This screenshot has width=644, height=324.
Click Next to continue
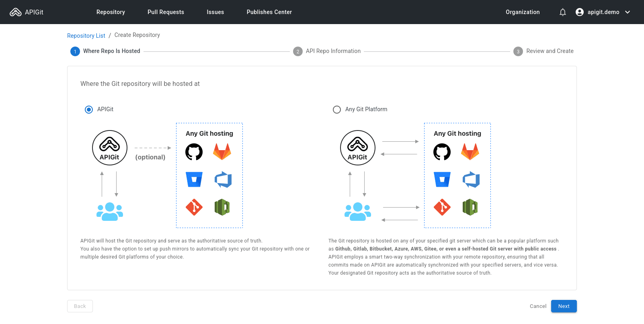(564, 306)
